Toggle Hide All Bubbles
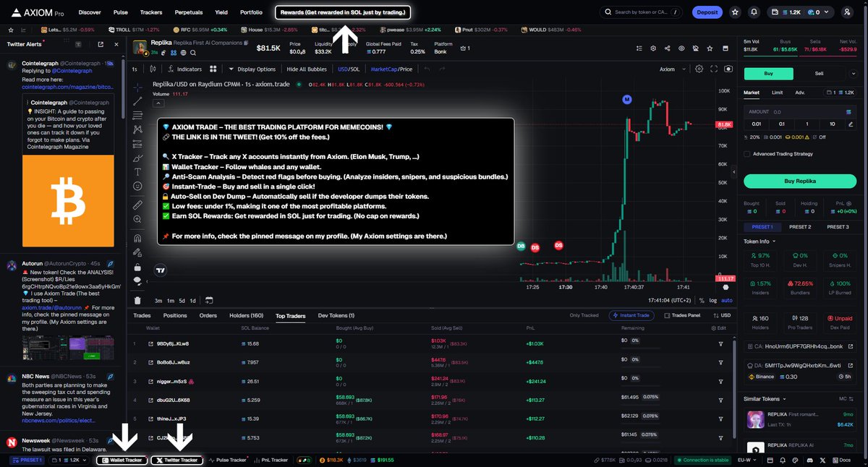 click(x=307, y=69)
